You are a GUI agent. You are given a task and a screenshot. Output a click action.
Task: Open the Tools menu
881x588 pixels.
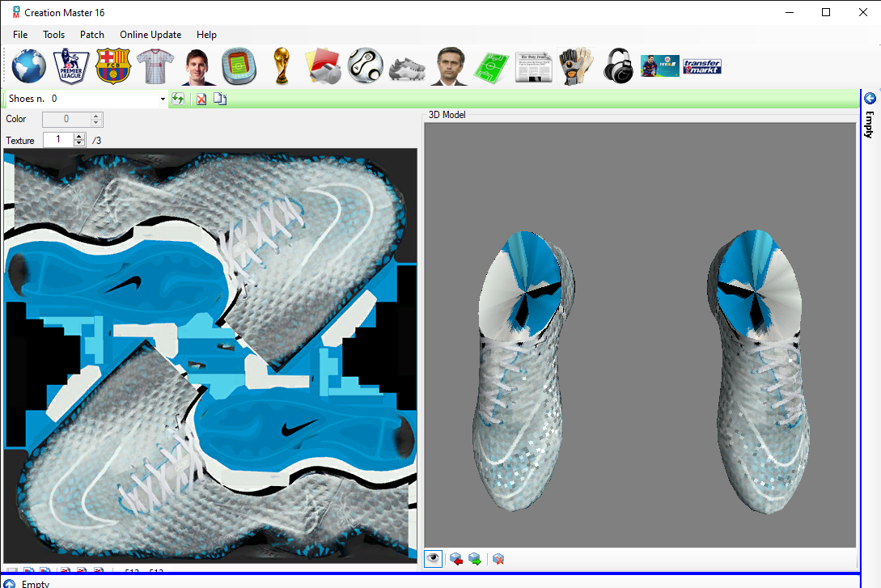pyautogui.click(x=54, y=35)
